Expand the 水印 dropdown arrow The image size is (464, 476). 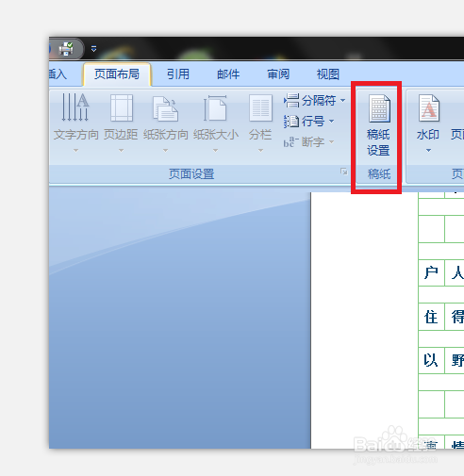coord(428,151)
